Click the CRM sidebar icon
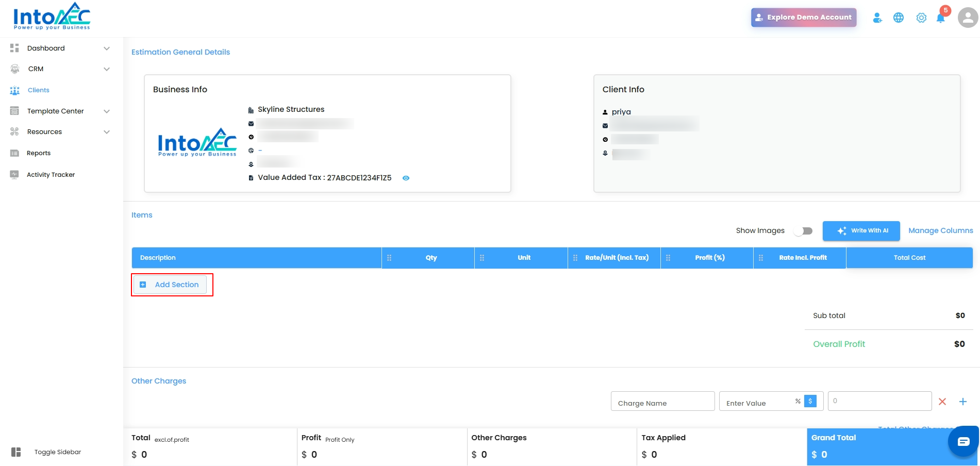 pyautogui.click(x=15, y=69)
